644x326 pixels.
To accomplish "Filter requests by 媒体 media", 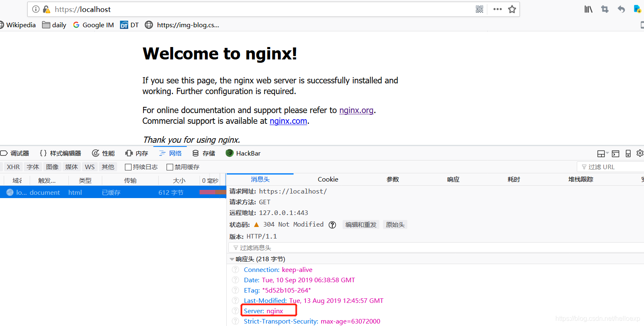I will (71, 167).
